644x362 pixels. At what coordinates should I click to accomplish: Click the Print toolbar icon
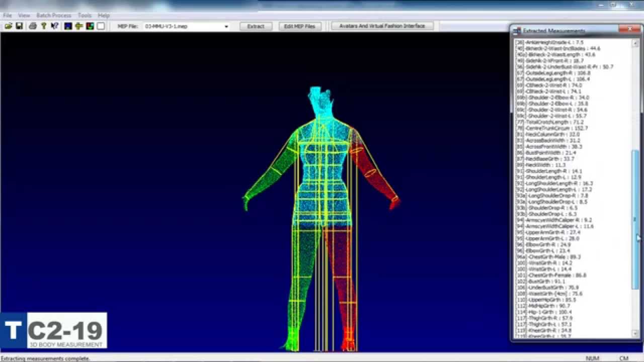point(33,26)
